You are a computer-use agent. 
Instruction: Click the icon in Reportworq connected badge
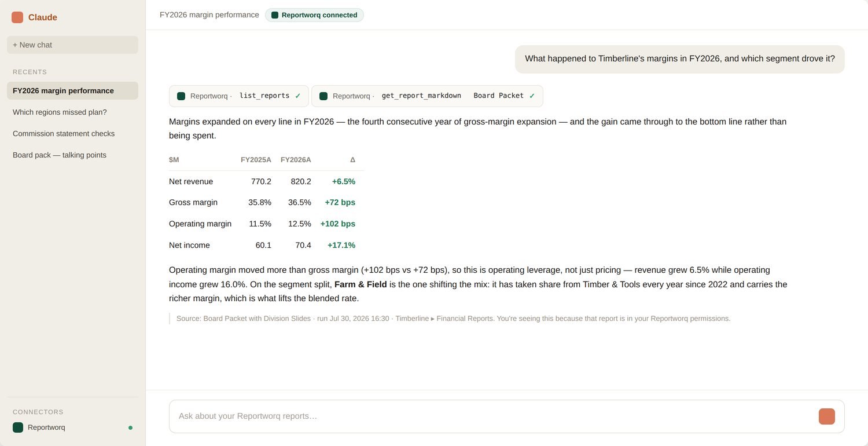pos(275,15)
